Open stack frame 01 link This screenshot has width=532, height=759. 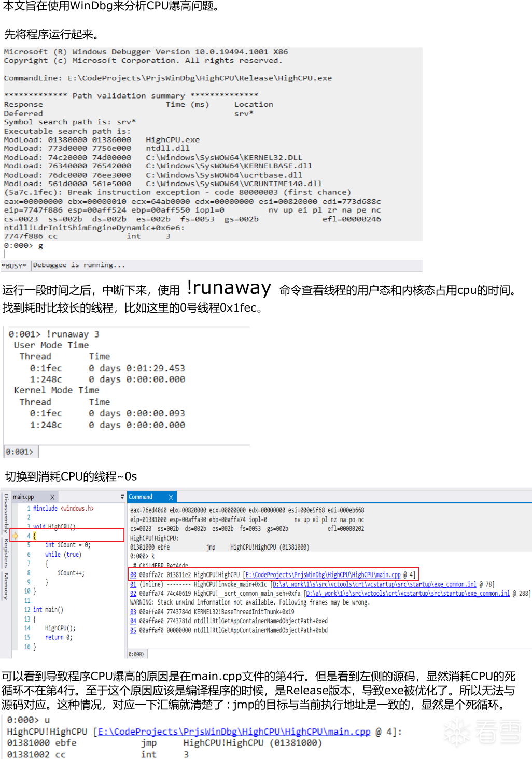coord(133,584)
